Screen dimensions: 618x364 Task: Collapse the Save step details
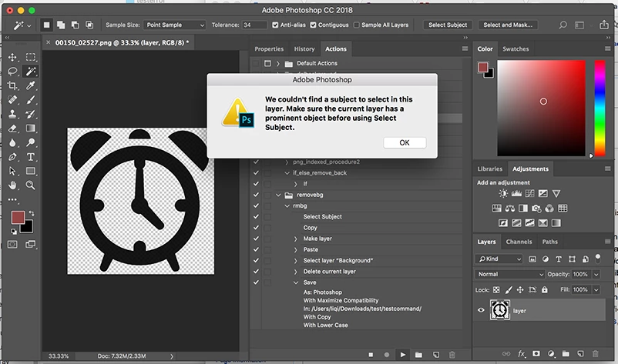[x=296, y=282]
